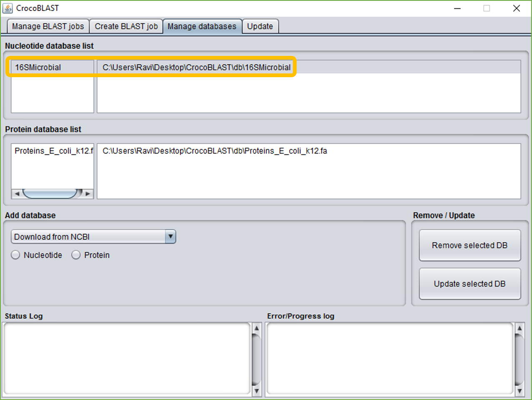Go to the Update tab
The height and width of the screenshot is (400, 532).
(260, 26)
